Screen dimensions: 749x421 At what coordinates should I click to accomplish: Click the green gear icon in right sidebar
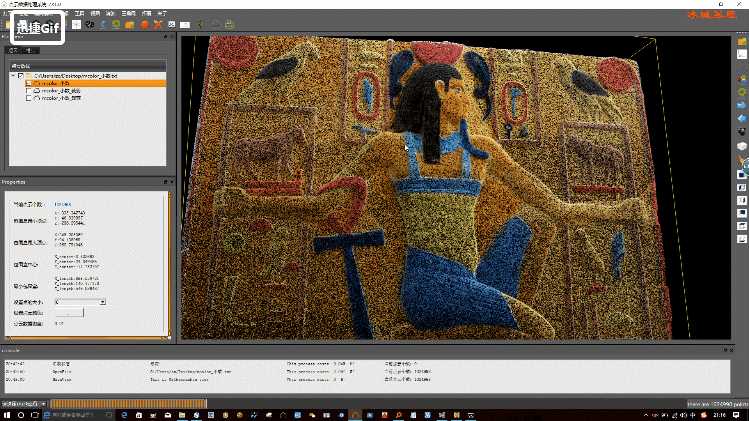(742, 92)
